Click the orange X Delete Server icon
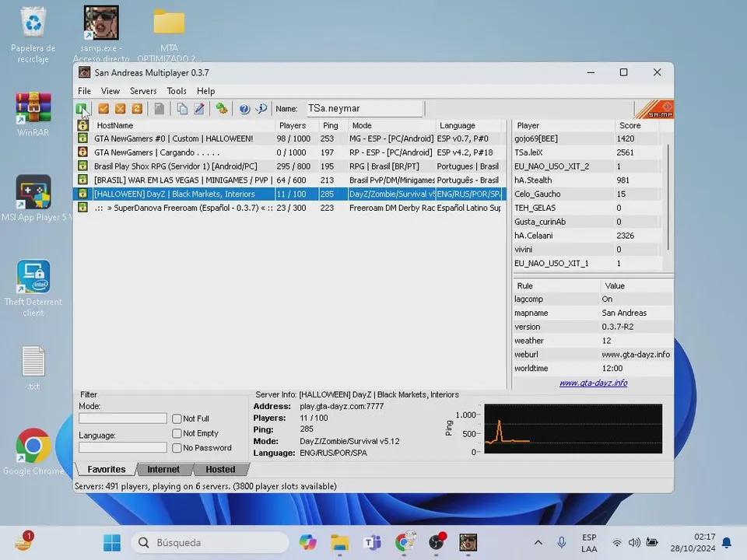Screen dimensions: 747x560 point(120,109)
